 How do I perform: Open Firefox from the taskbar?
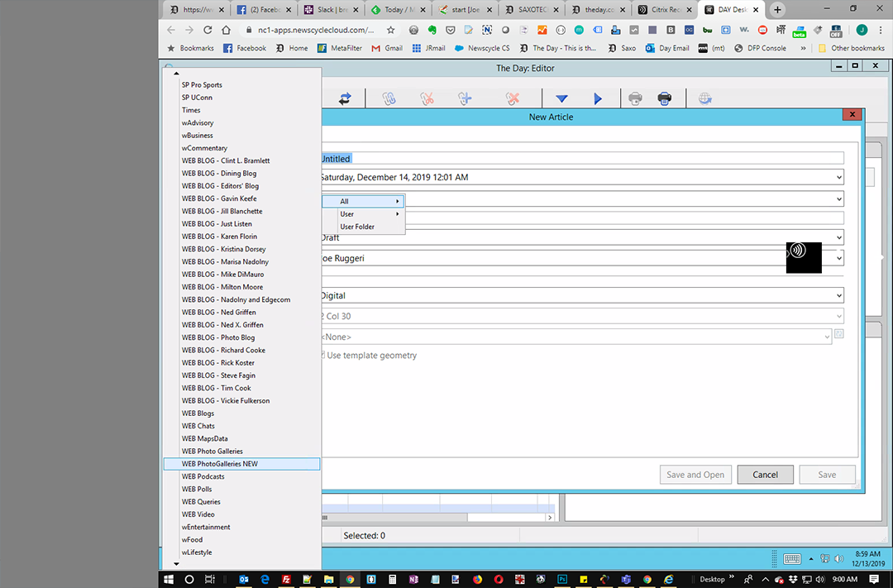click(x=477, y=579)
